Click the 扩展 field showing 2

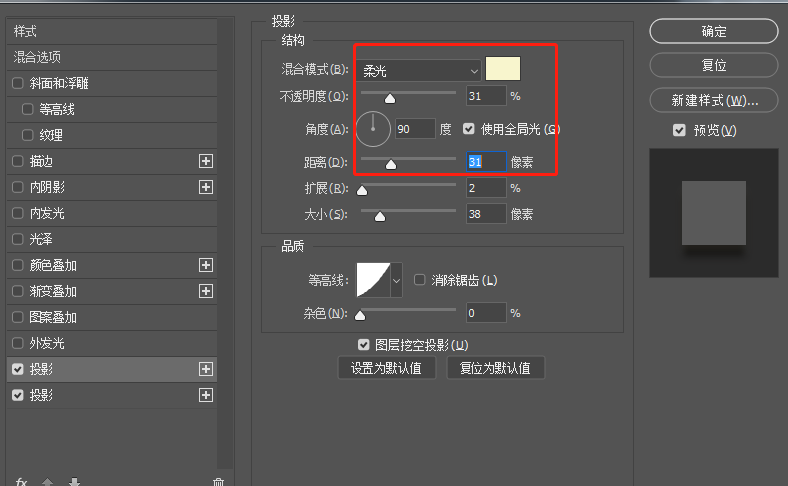coord(486,188)
